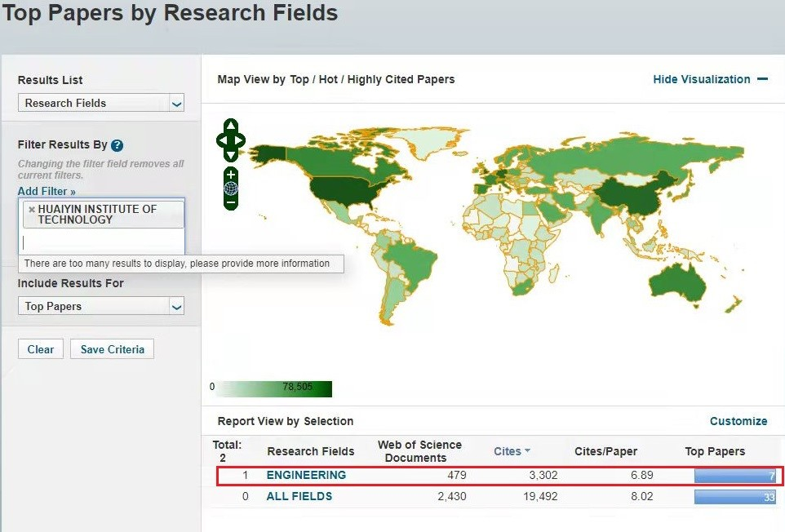Reset map to full world view
785x532 pixels.
pos(231,188)
